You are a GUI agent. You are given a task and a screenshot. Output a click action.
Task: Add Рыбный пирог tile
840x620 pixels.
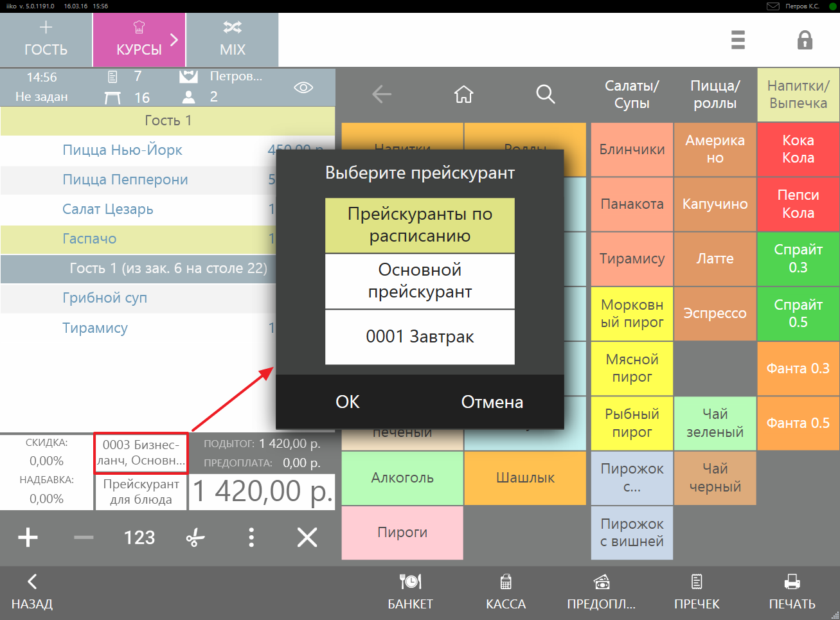pyautogui.click(x=632, y=423)
